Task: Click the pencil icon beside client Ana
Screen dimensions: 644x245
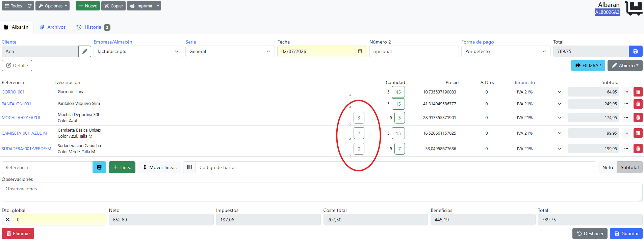Action: [85, 51]
